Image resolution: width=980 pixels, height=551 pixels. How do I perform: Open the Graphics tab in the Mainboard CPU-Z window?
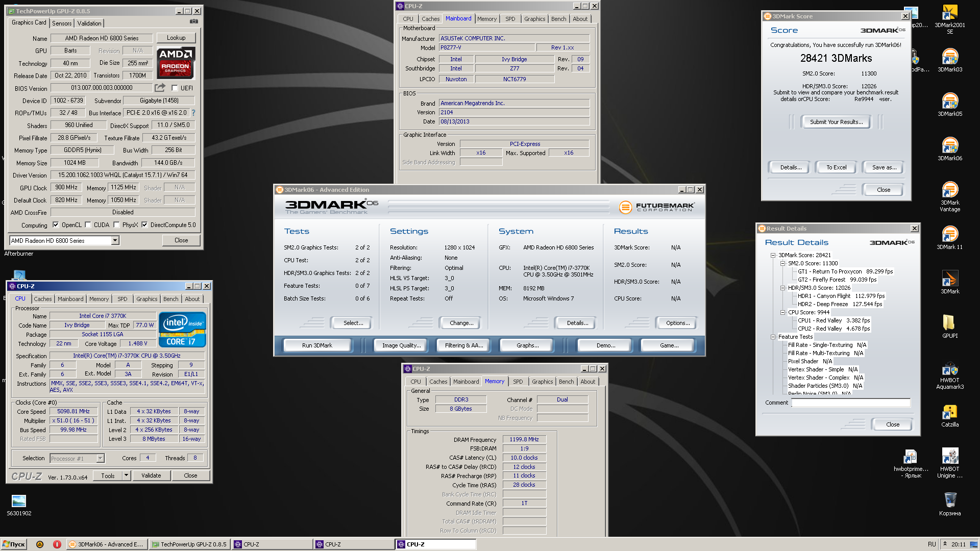[534, 19]
